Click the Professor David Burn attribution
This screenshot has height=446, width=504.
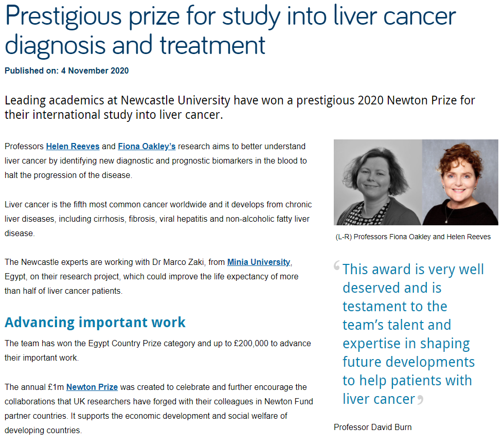coord(372,427)
